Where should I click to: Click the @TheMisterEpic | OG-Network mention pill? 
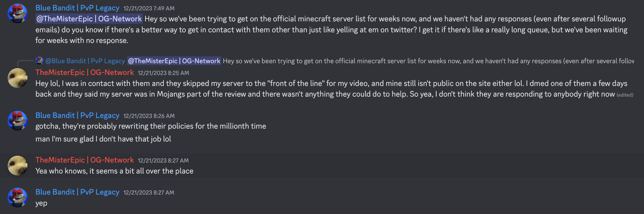88,19
